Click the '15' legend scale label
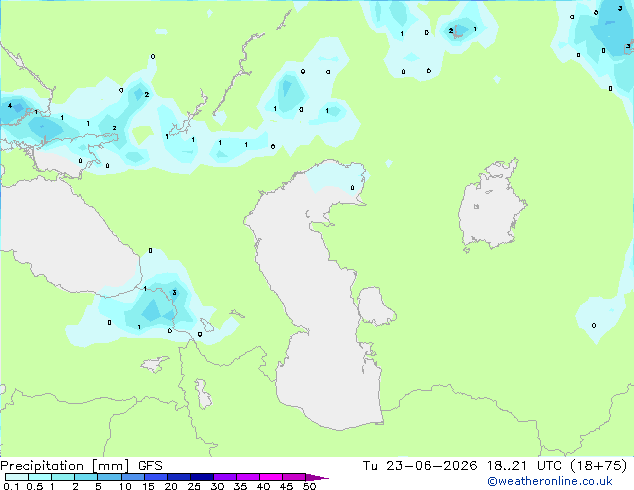 point(148,486)
